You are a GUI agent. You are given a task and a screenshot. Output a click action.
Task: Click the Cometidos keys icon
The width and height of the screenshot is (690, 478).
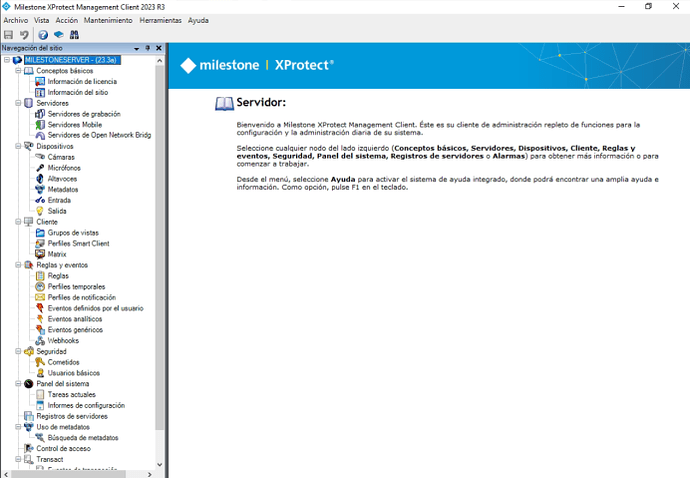[x=40, y=362]
